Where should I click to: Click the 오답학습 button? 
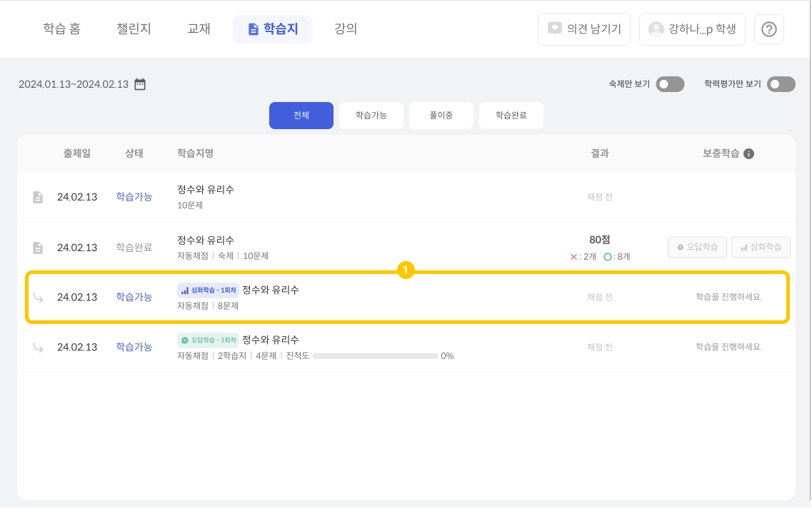pyautogui.click(x=697, y=248)
